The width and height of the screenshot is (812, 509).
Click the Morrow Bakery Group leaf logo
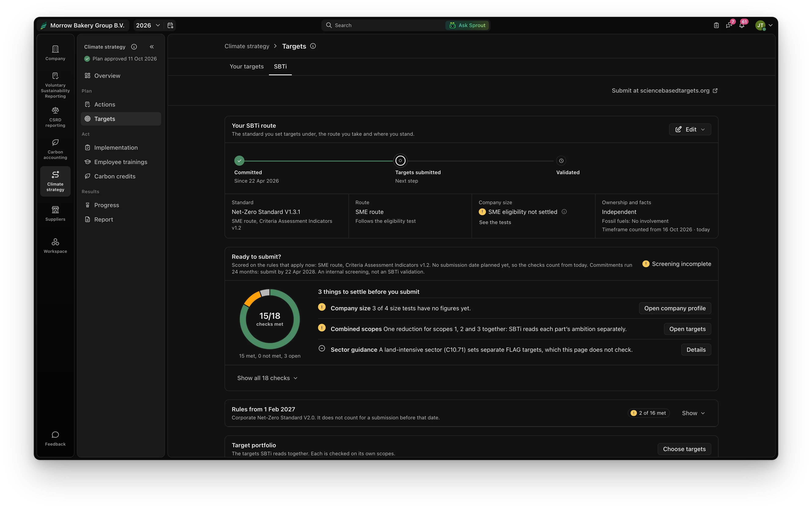(x=44, y=25)
